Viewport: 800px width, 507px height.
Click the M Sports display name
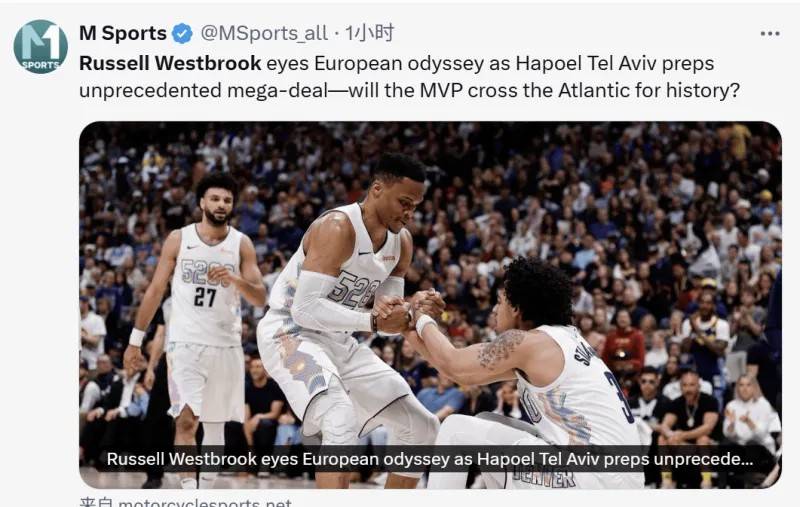click(x=123, y=33)
